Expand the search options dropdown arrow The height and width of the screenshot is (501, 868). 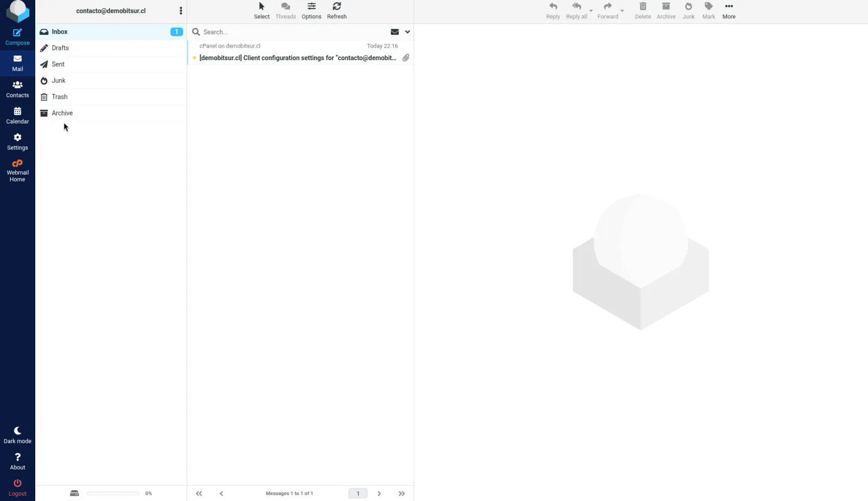coord(407,32)
